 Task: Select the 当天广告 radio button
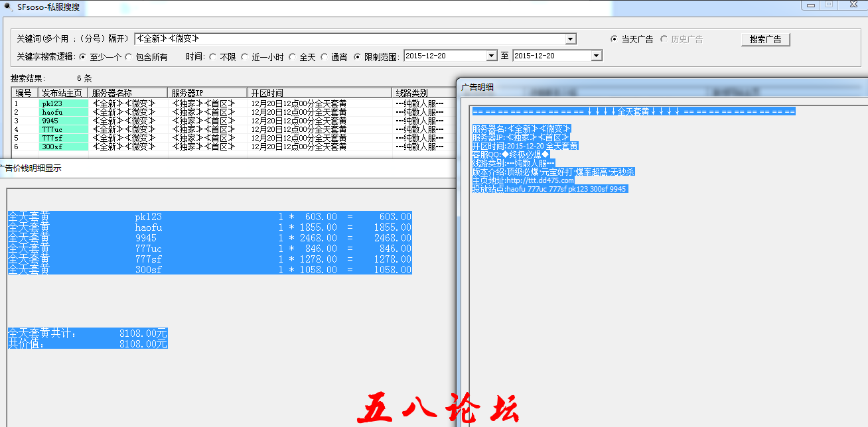(x=614, y=38)
